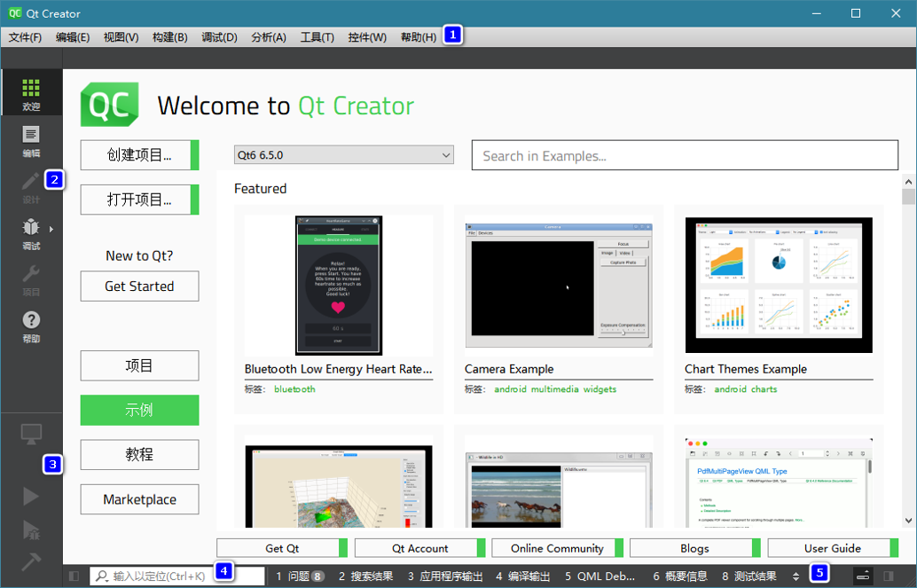Viewport: 917px width, 588px height.
Task: Click the Get Qt link button
Action: click(282, 548)
